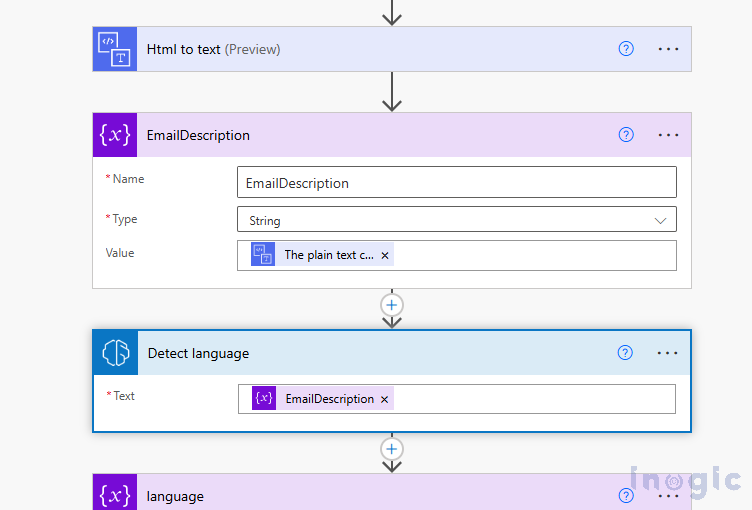Image resolution: width=752 pixels, height=510 pixels.
Task: Open help for Html to text action
Action: click(626, 49)
